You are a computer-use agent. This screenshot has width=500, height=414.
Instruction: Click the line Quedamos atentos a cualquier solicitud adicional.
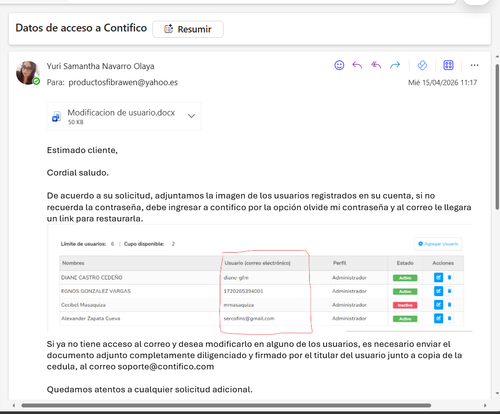click(x=150, y=389)
